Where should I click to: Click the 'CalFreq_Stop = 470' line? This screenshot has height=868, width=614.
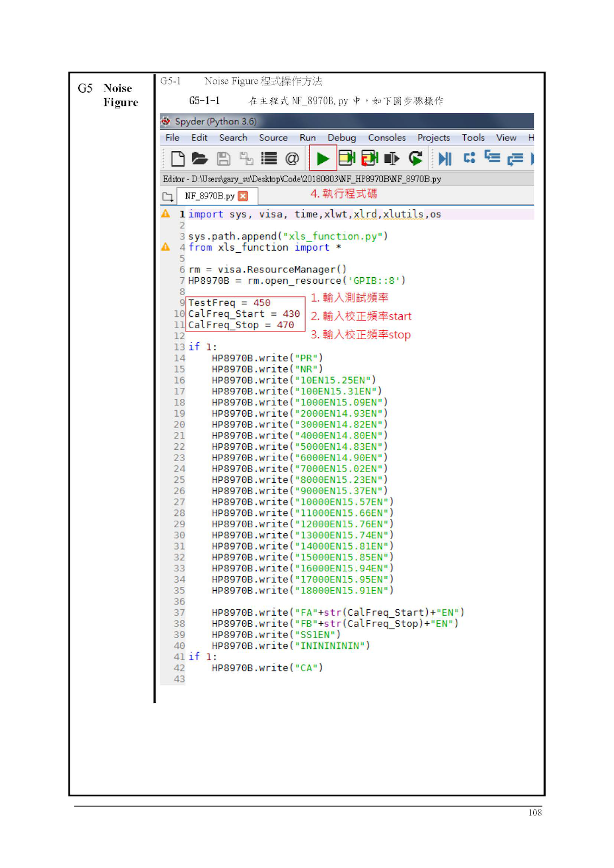click(241, 325)
